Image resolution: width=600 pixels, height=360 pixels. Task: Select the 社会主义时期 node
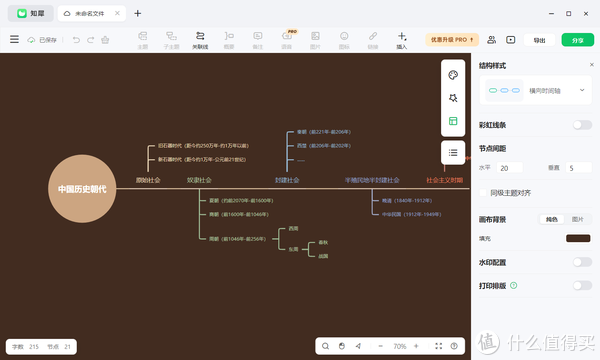tap(445, 180)
